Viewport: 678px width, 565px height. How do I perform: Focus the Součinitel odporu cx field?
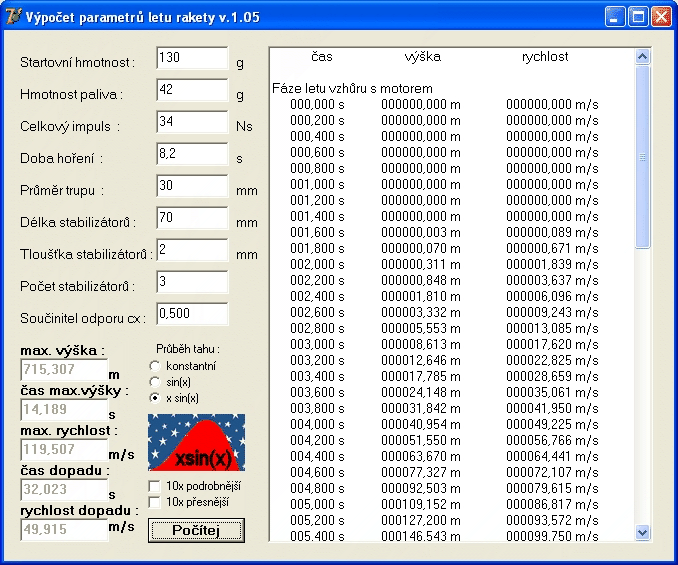[x=192, y=315]
